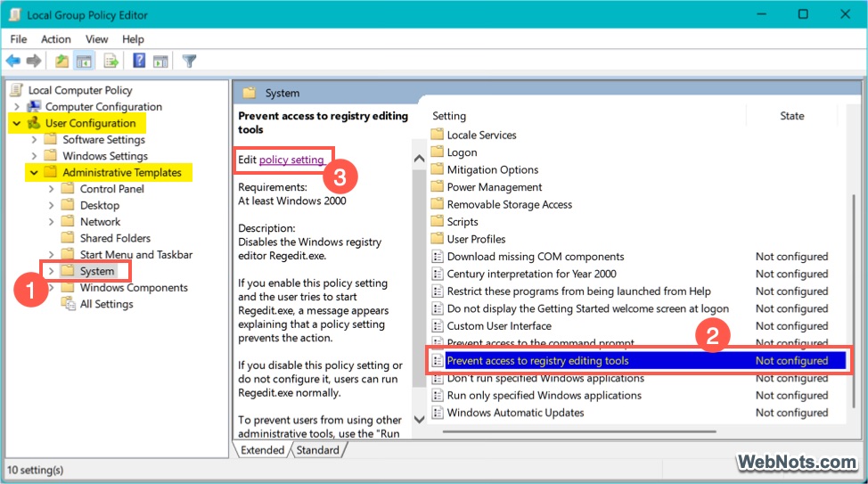Open Help via the question mark icon
The image size is (868, 484).
point(139,61)
